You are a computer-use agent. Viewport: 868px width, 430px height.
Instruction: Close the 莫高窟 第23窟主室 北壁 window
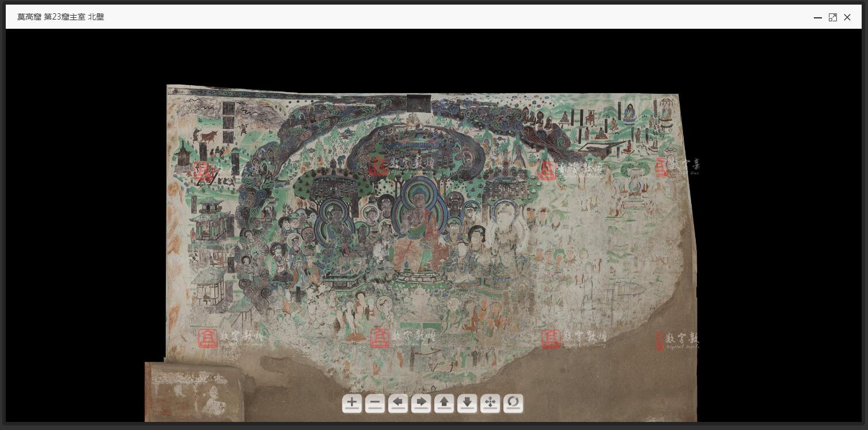click(x=847, y=17)
